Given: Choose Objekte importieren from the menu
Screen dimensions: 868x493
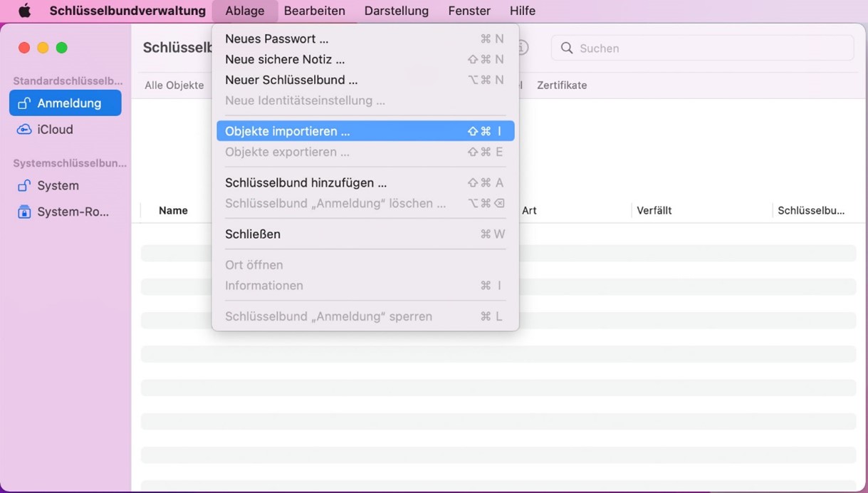Looking at the screenshot, I should (x=288, y=131).
